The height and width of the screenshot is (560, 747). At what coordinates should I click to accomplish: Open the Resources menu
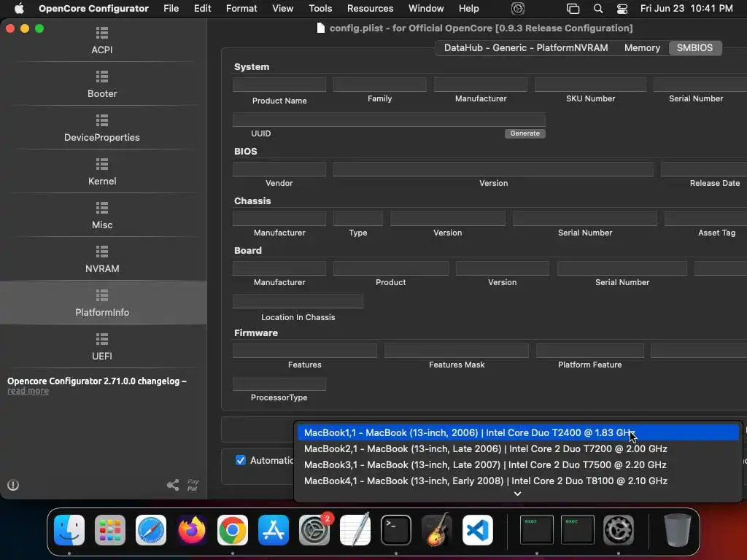[370, 9]
